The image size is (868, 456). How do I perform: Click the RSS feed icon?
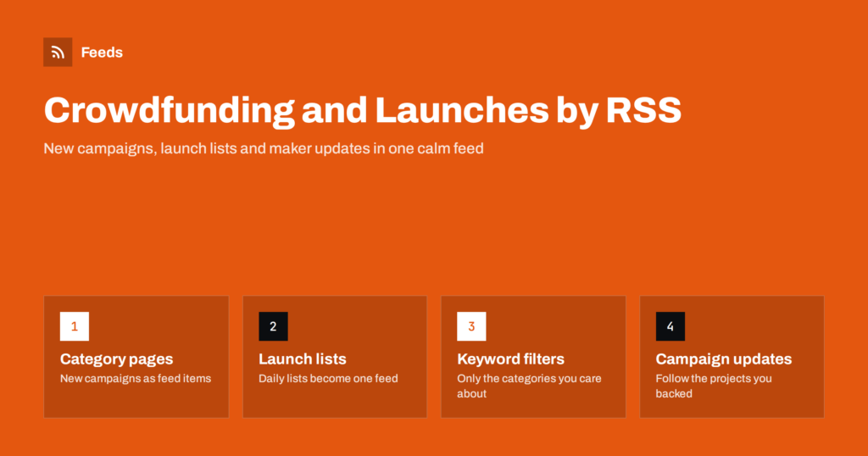click(58, 52)
